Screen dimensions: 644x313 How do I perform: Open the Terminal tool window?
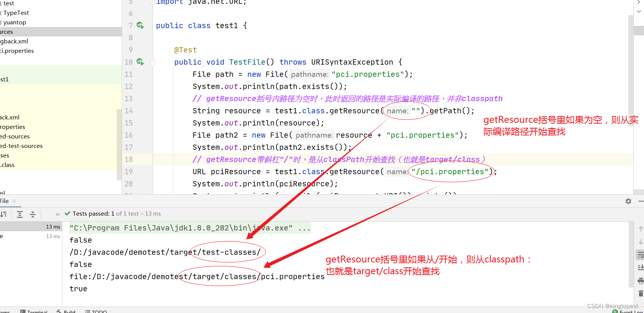34,311
